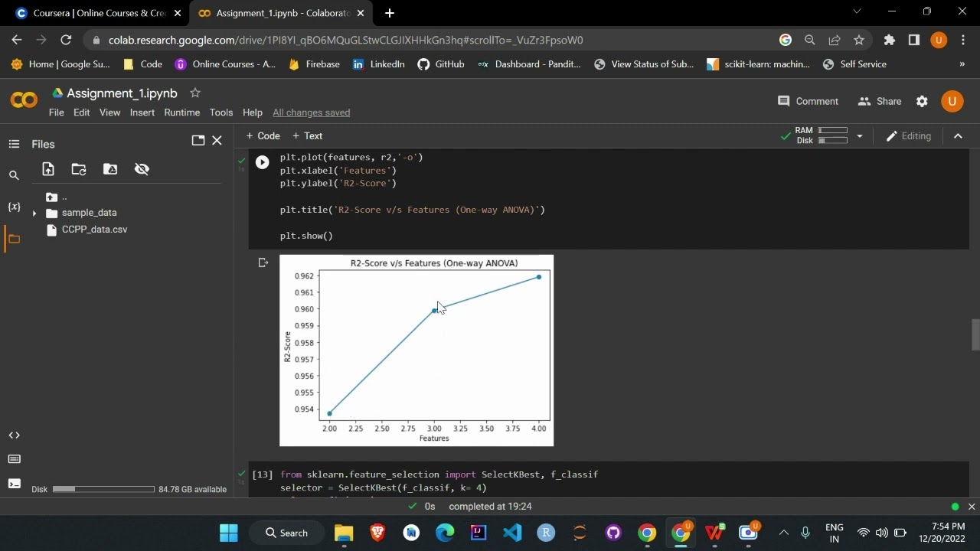
Task: Open Files panel in new window icon
Action: pos(198,140)
